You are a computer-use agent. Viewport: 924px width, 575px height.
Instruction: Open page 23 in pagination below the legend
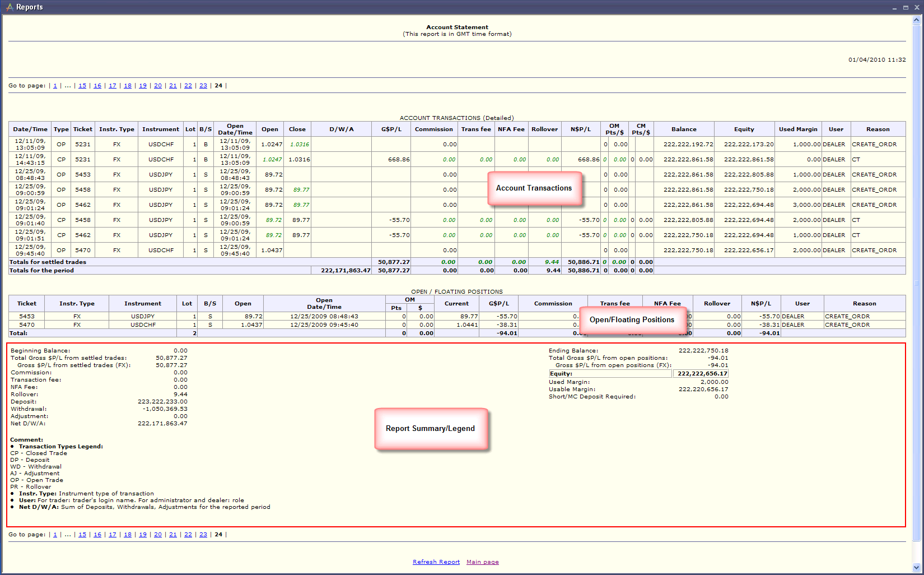tap(203, 535)
